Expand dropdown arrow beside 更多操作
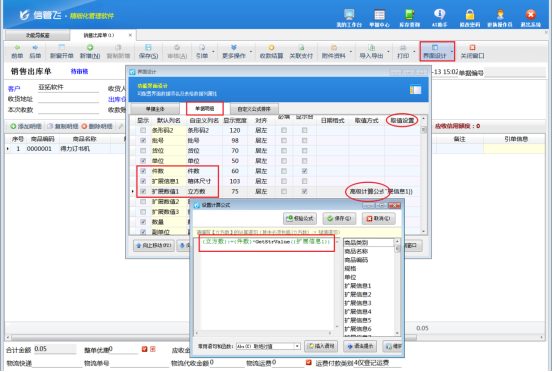This screenshot has width=553, height=372. 251,52
